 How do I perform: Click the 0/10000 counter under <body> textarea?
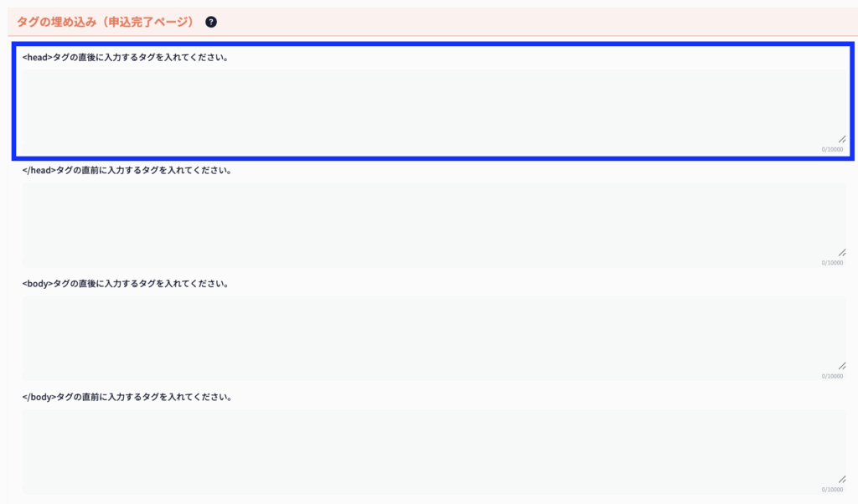click(x=833, y=377)
